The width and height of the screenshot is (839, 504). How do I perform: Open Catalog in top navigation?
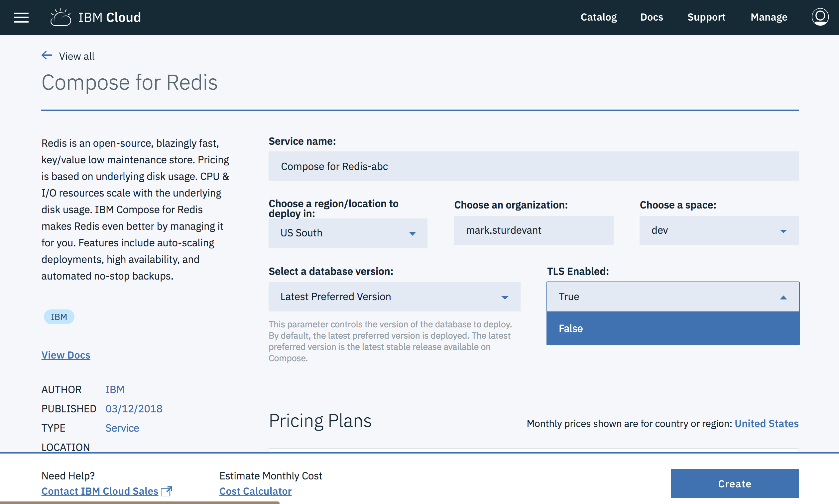click(598, 17)
